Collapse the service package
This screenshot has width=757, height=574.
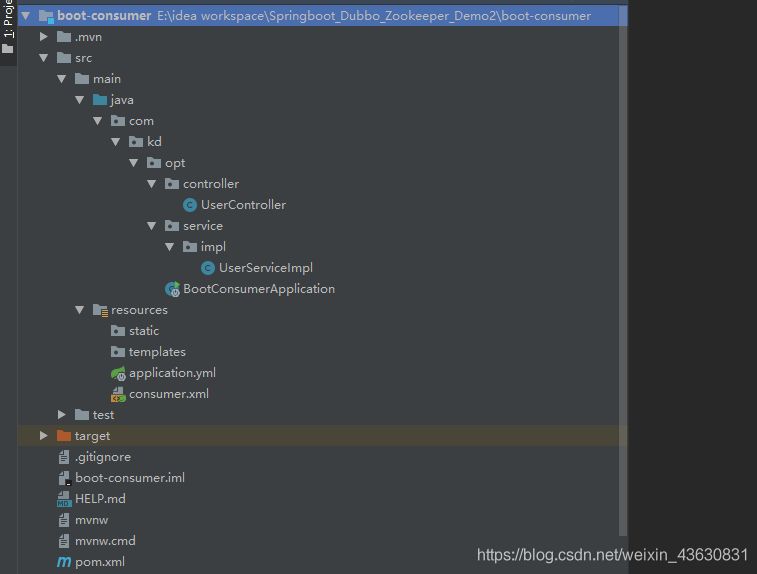[152, 226]
